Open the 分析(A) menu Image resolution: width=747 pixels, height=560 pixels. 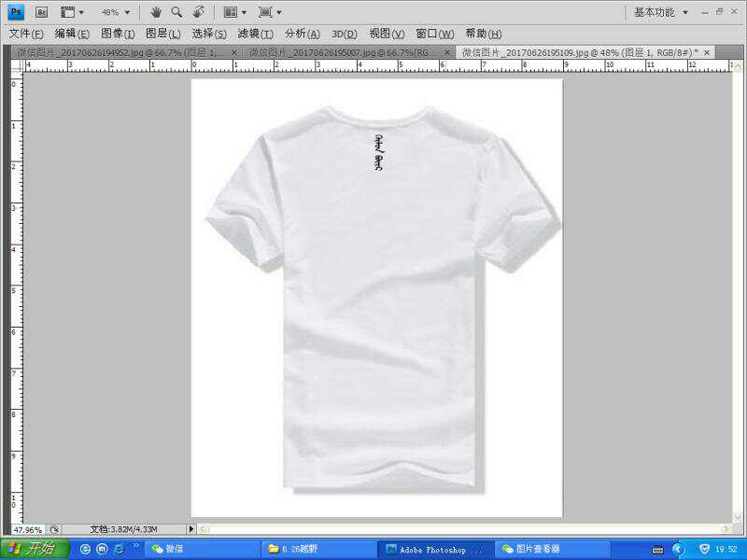tap(302, 34)
